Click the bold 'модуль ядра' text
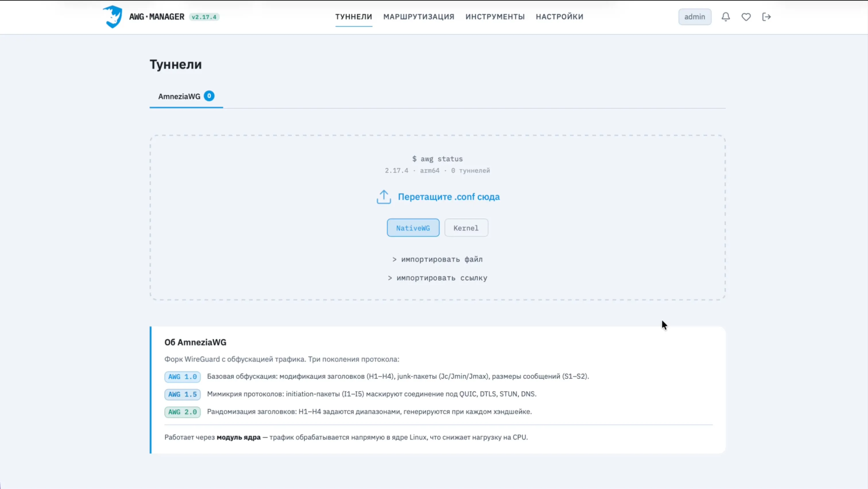This screenshot has height=489, width=868. pyautogui.click(x=239, y=437)
